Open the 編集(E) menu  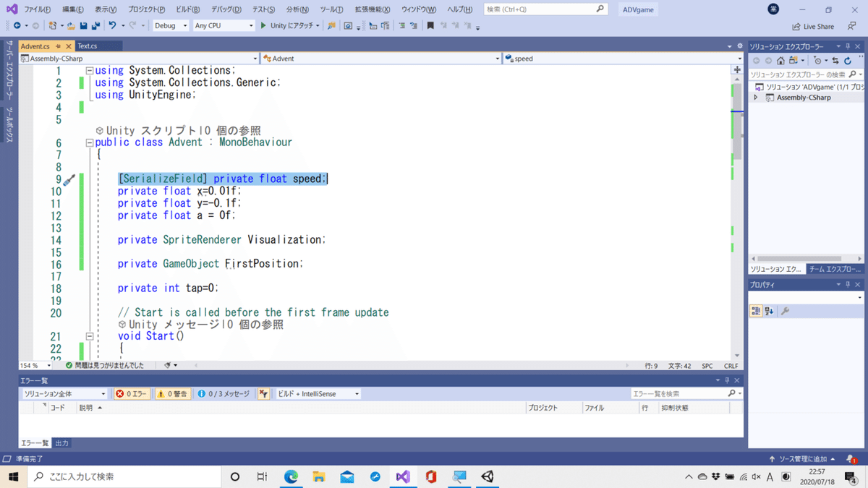(72, 9)
